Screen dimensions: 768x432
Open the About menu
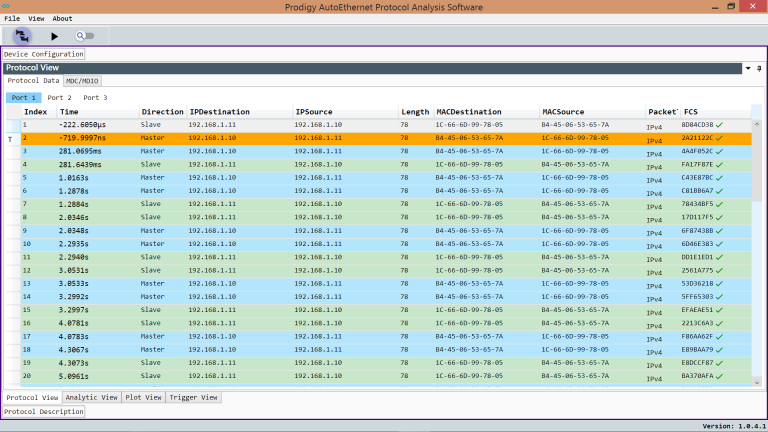[62, 19]
